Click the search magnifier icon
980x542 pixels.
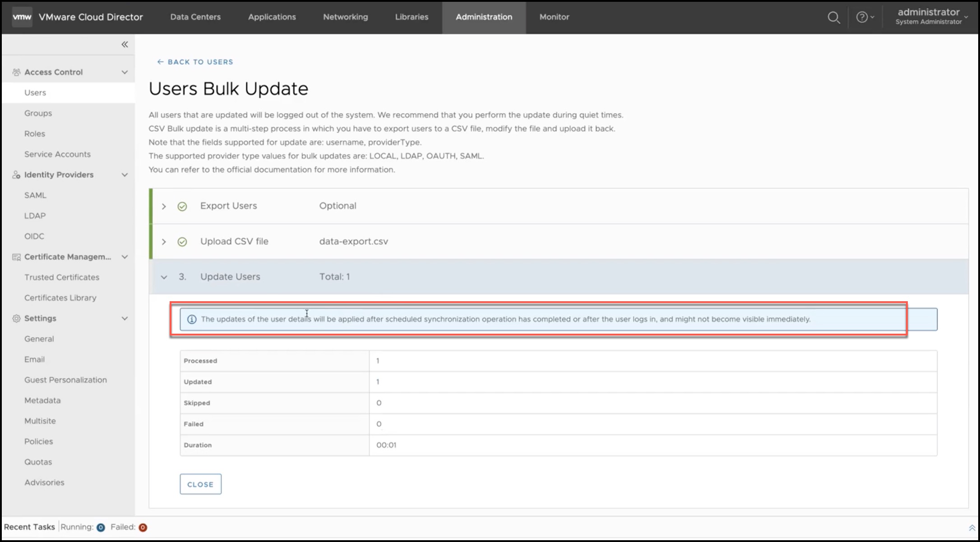click(833, 18)
